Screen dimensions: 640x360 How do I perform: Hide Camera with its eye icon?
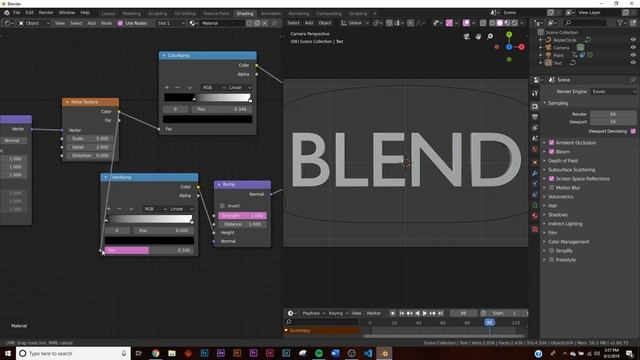click(633, 47)
